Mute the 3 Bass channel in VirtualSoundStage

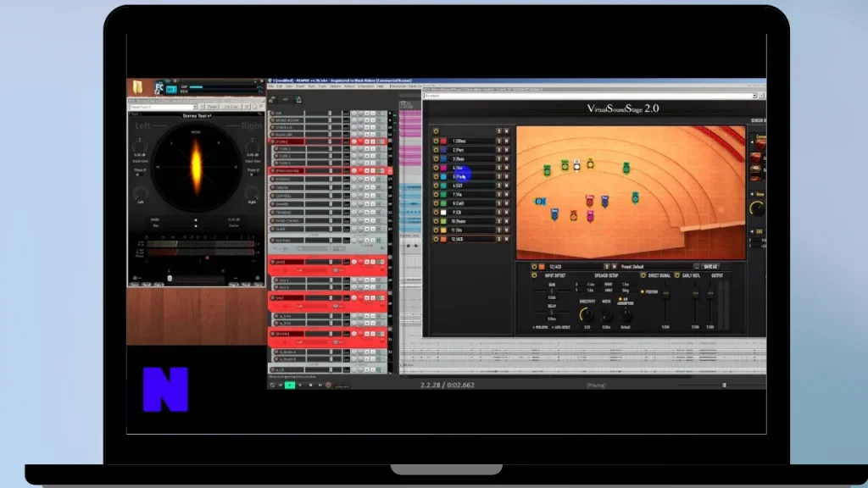506,158
